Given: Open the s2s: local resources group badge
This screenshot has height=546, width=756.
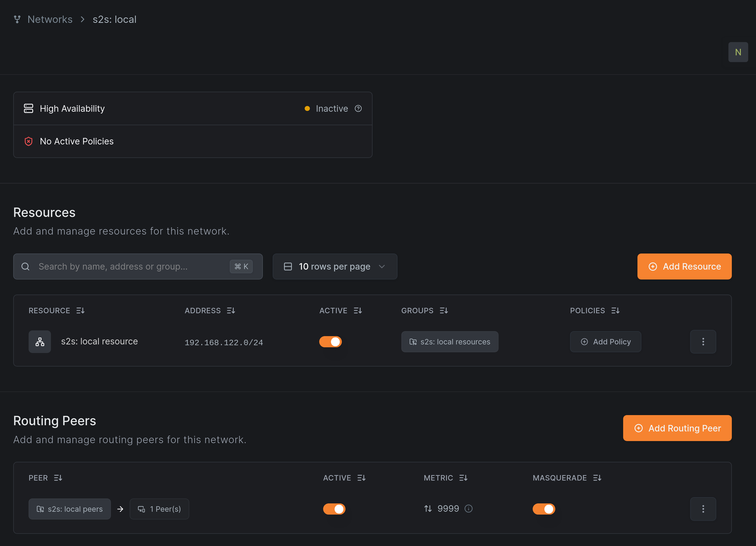Looking at the screenshot, I should (x=450, y=342).
